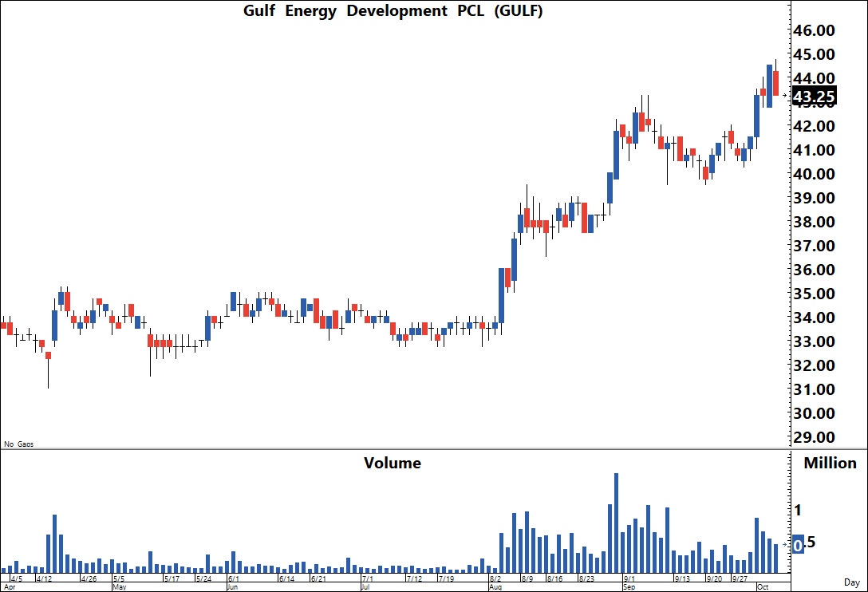
Task: Click the "Jul" month label
Action: tap(365, 587)
